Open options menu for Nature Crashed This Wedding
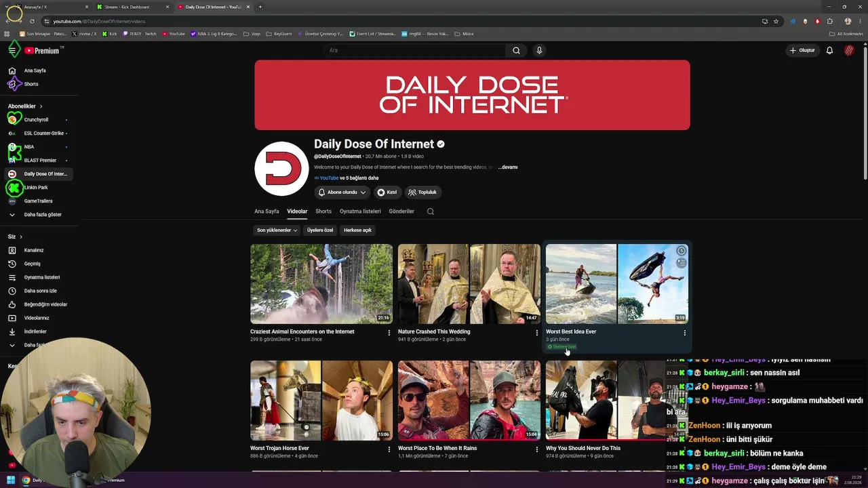 537,333
